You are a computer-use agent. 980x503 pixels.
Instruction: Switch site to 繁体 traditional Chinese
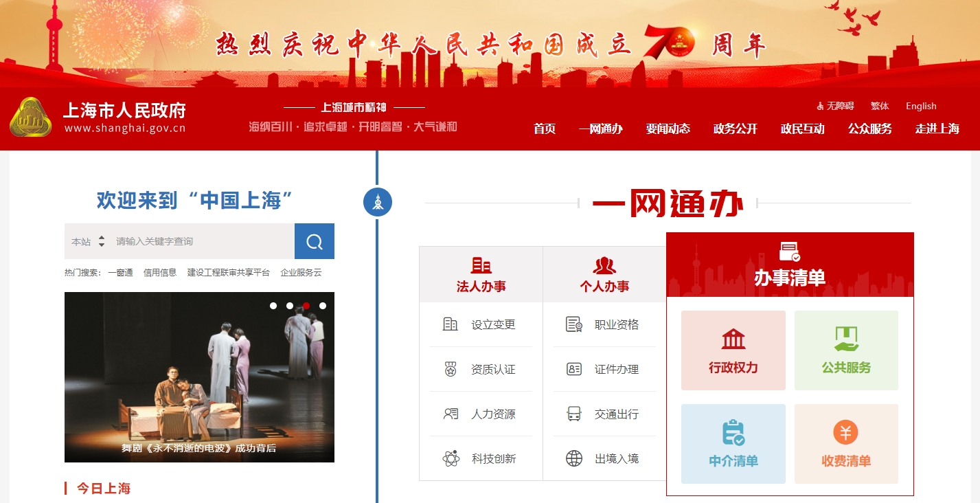[x=880, y=106]
